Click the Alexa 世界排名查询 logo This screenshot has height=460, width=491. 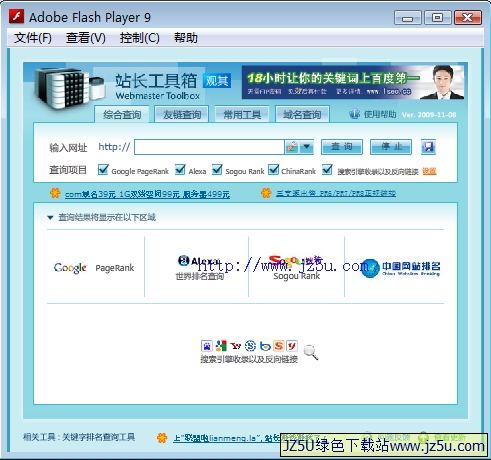(x=200, y=268)
